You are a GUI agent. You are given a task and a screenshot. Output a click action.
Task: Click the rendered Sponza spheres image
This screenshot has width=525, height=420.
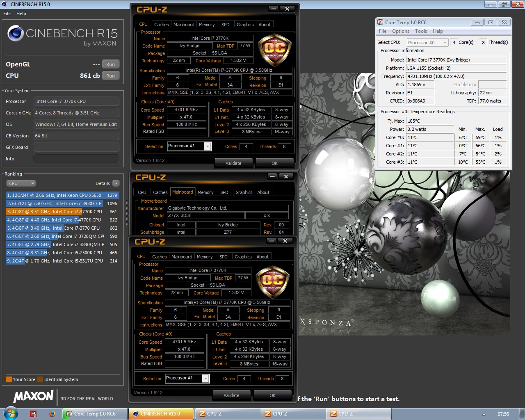[405, 204]
